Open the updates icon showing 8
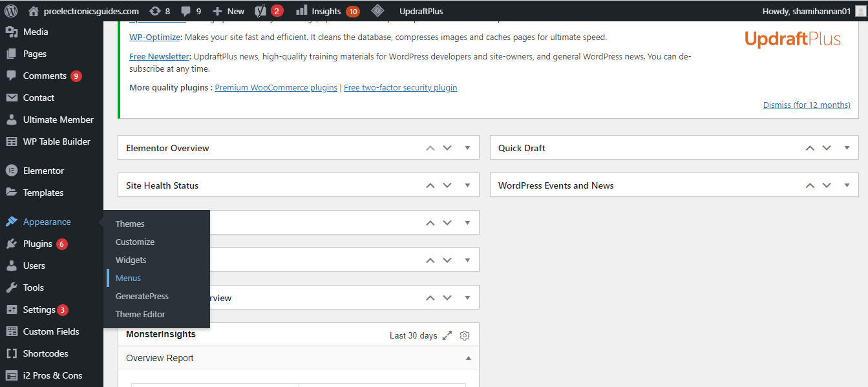The height and width of the screenshot is (387, 868). [154, 11]
